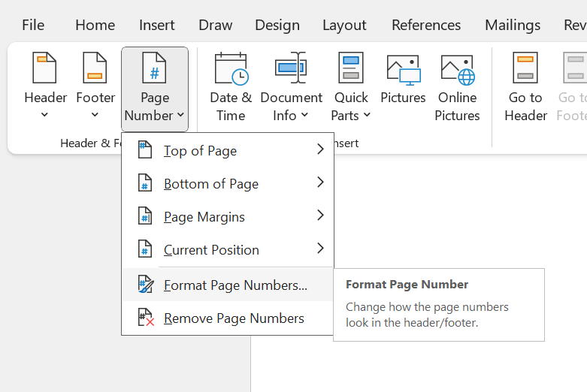Choose Page Margins menu entry
Screen dimensions: 587x392
point(228,216)
